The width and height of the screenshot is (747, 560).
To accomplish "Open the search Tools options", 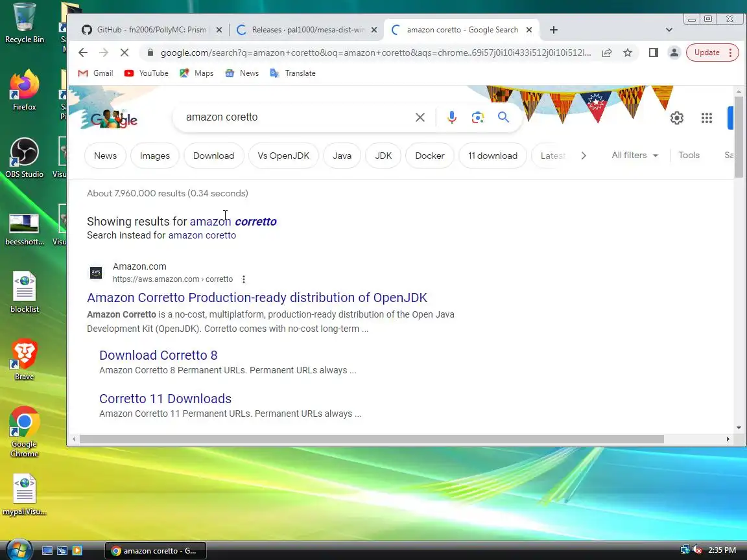I will pyautogui.click(x=689, y=156).
